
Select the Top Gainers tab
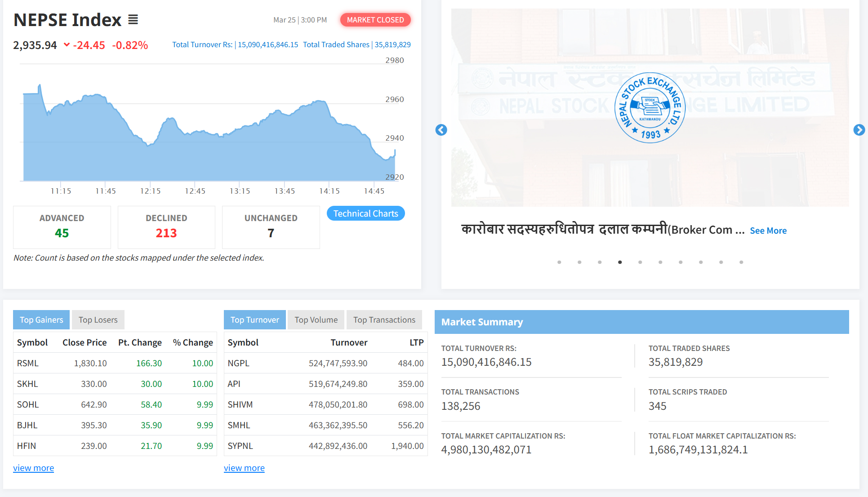click(41, 319)
